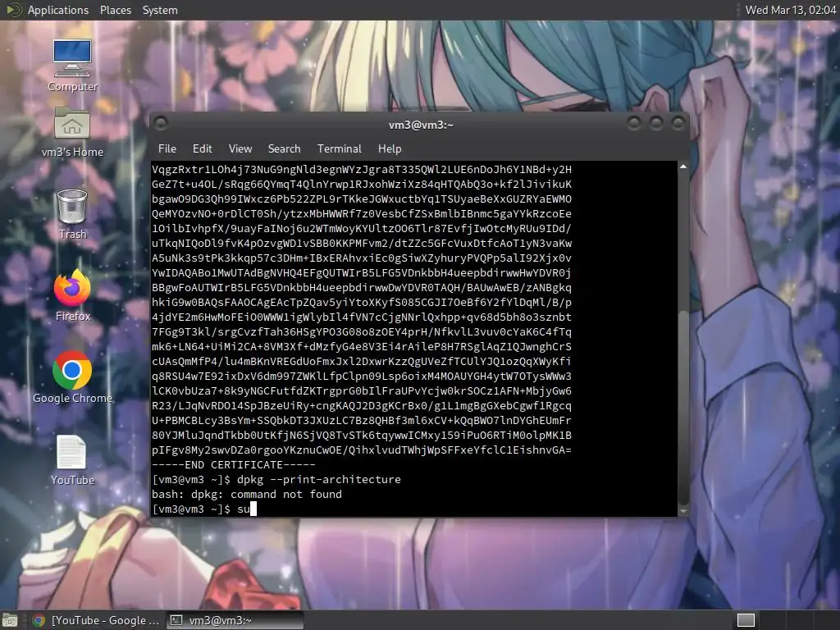Open the System menu in top panel

click(160, 10)
